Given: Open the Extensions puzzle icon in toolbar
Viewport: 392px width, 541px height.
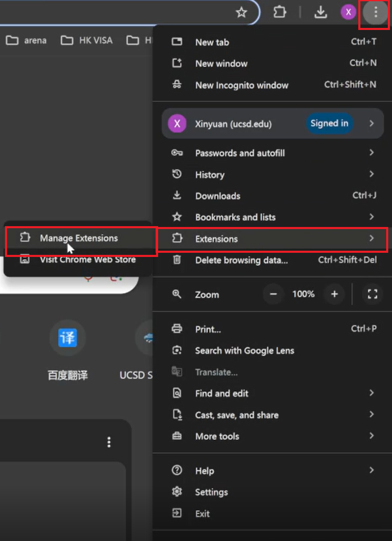Looking at the screenshot, I should pos(280,12).
